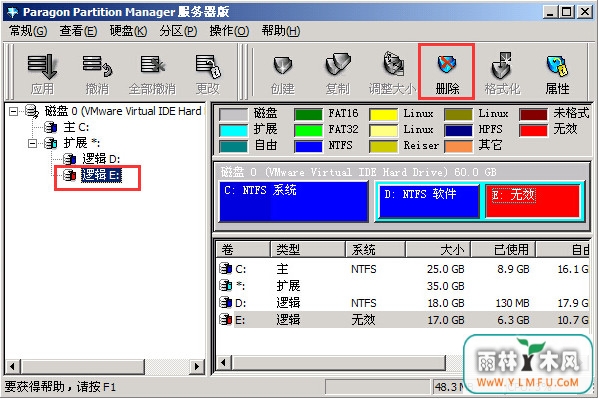Image resolution: width=598 pixels, height=399 pixels.
Task: Click the 无效 system cell in E: row
Action: click(363, 320)
